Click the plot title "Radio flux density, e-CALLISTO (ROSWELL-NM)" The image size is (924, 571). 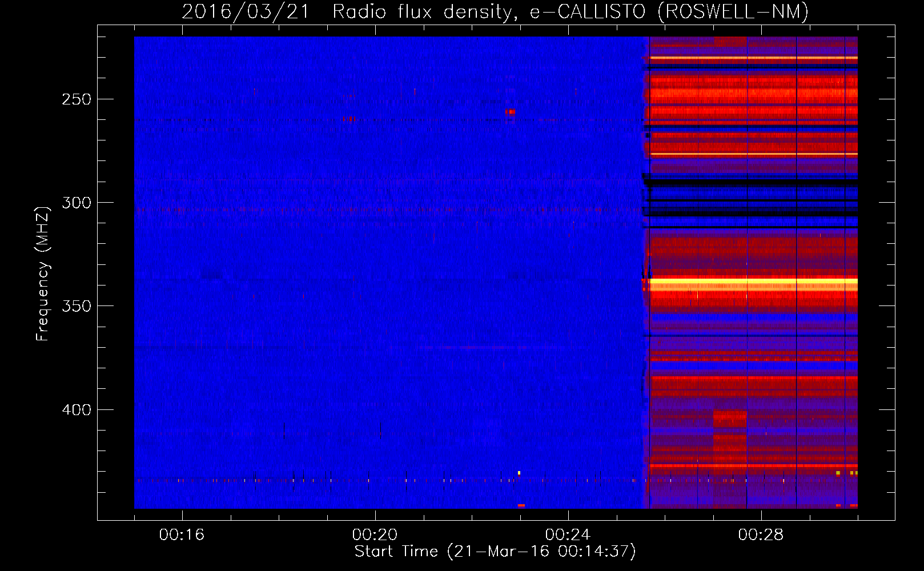coord(571,11)
